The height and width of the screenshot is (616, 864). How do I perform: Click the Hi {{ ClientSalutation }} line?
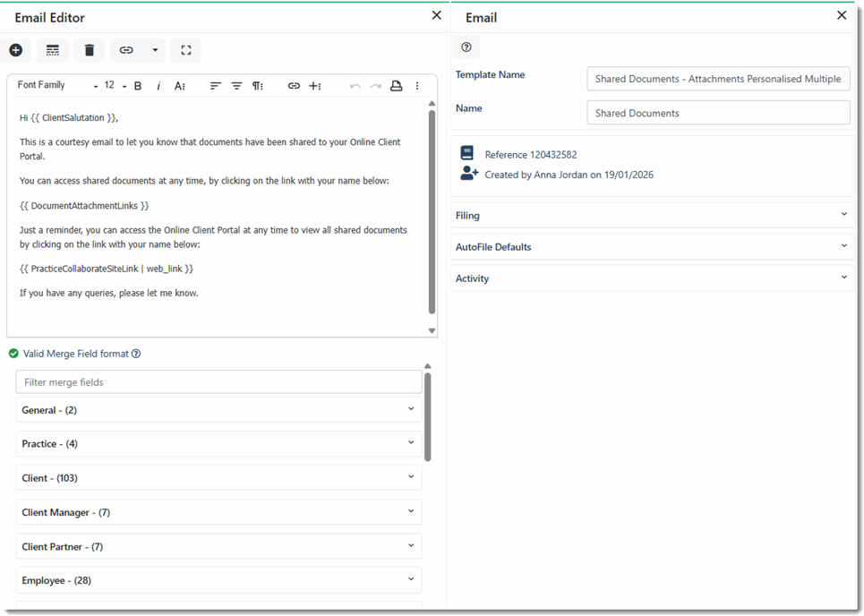click(69, 117)
